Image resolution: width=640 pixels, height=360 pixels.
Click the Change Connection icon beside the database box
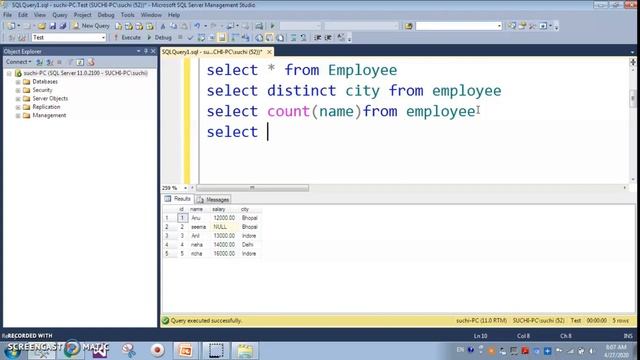click(22, 38)
